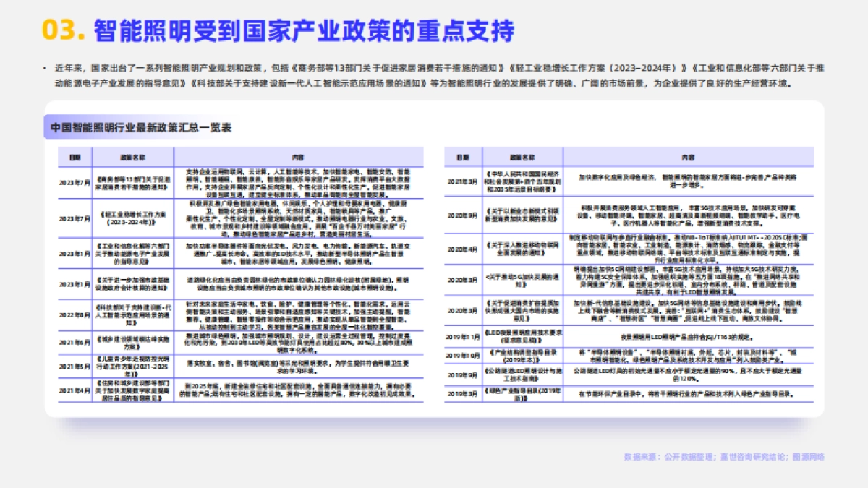Click the 2021年3月 date cell in right table
The image size is (868, 488).
pos(461,181)
